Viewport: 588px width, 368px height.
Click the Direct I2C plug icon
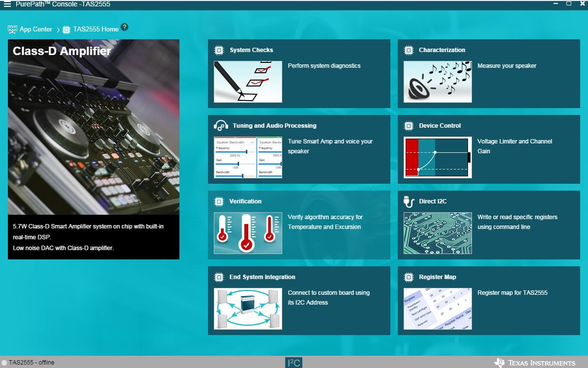(409, 201)
